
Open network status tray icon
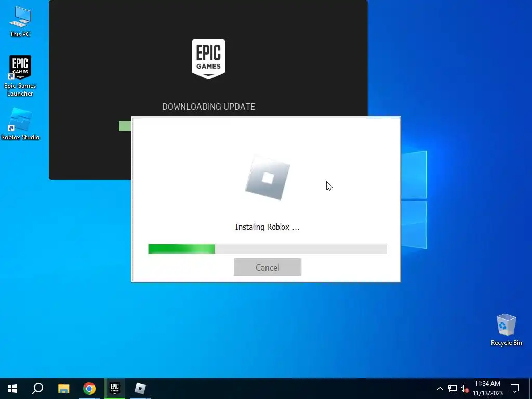click(453, 389)
